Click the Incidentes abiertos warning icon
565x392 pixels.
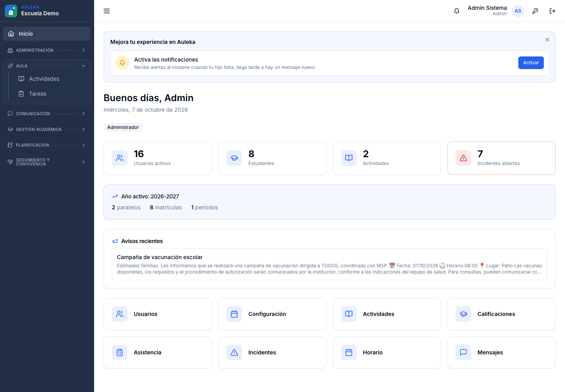coord(463,158)
